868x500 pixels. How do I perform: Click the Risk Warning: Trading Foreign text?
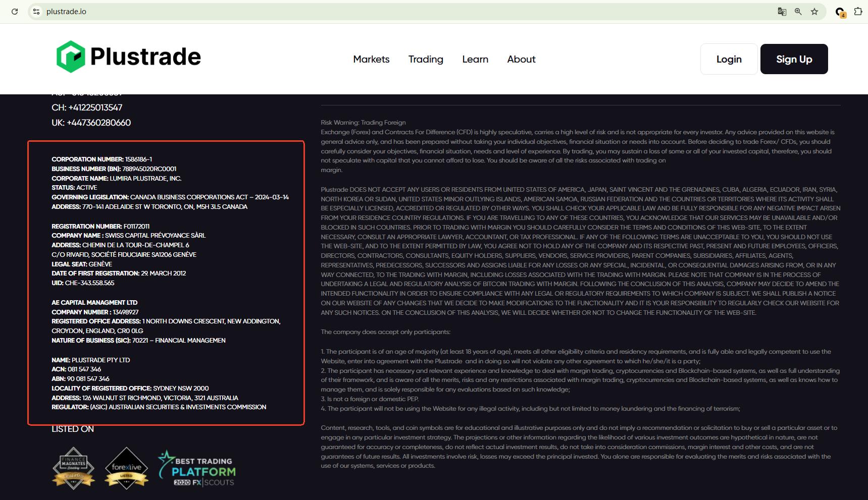363,123
